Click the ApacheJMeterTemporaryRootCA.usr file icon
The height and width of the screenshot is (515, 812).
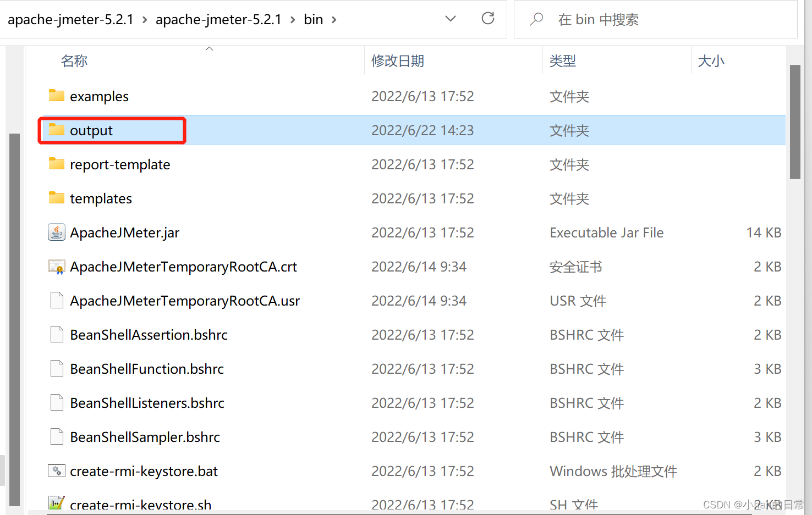click(57, 301)
